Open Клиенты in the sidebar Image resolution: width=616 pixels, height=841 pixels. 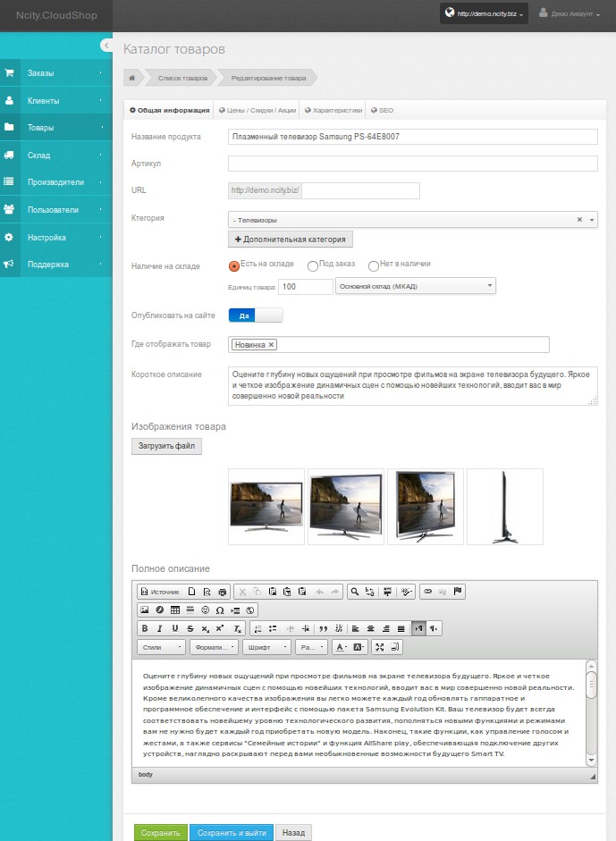pyautogui.click(x=55, y=100)
